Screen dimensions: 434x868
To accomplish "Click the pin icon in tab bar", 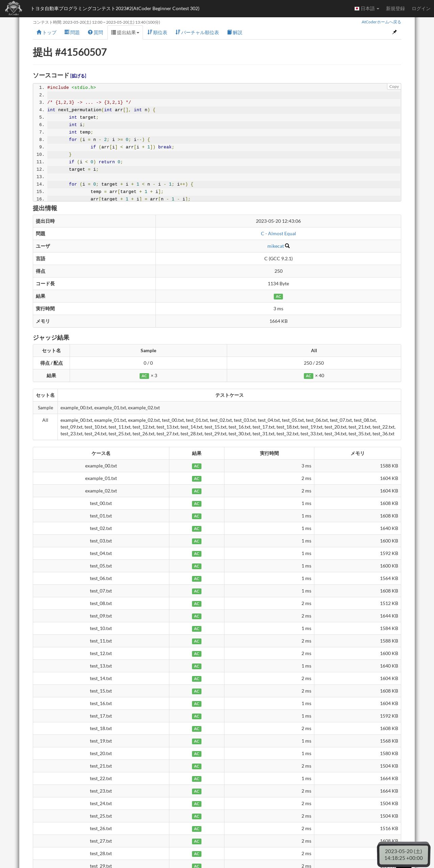I will [x=394, y=32].
